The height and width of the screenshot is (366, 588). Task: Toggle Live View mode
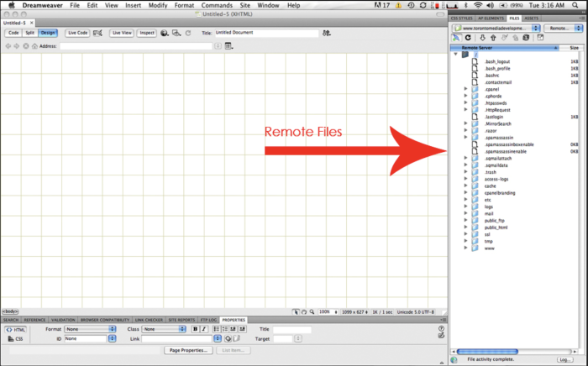coord(122,33)
